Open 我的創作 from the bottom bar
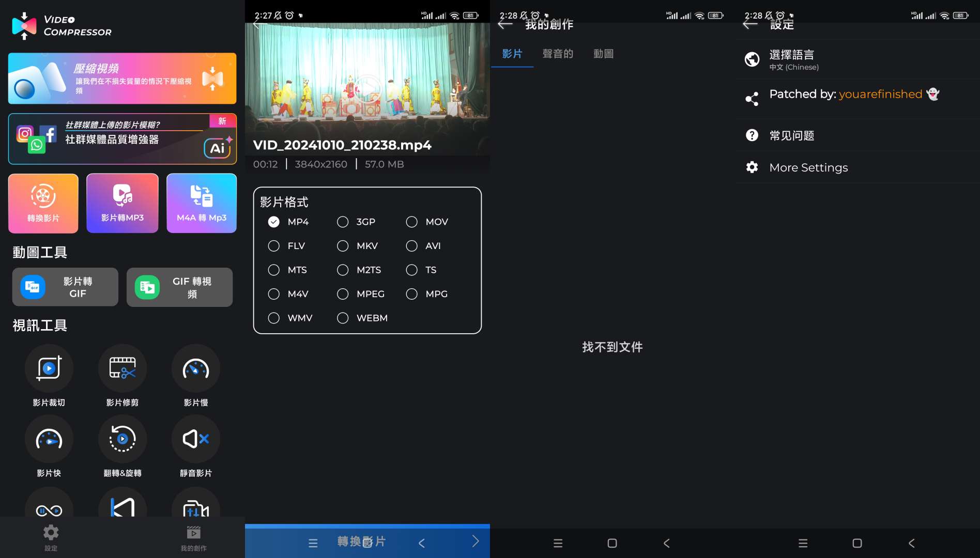Image resolution: width=980 pixels, height=558 pixels. tap(193, 538)
